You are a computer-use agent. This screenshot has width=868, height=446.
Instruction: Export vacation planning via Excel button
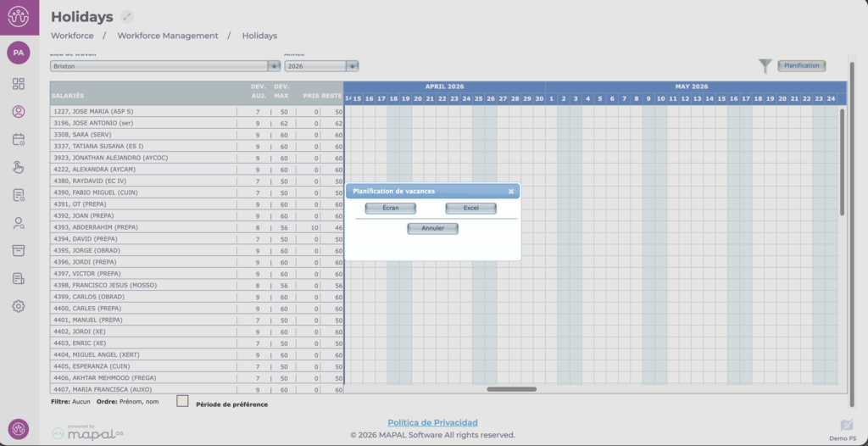[x=470, y=208]
